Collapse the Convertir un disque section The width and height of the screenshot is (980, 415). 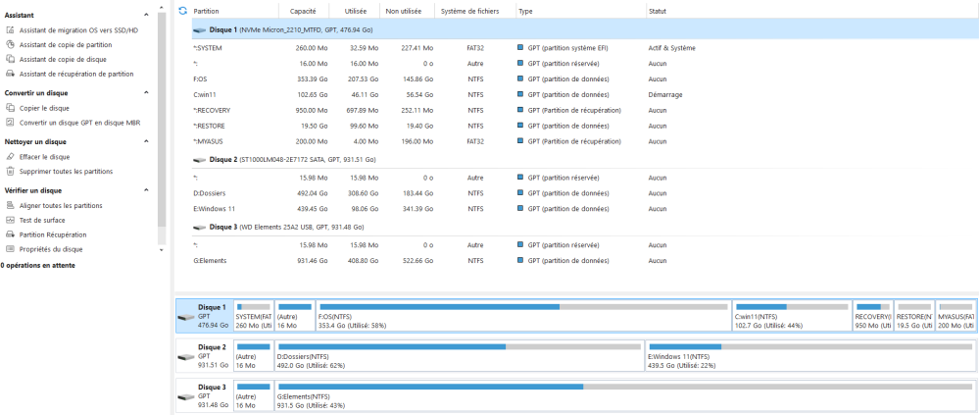pyautogui.click(x=147, y=93)
